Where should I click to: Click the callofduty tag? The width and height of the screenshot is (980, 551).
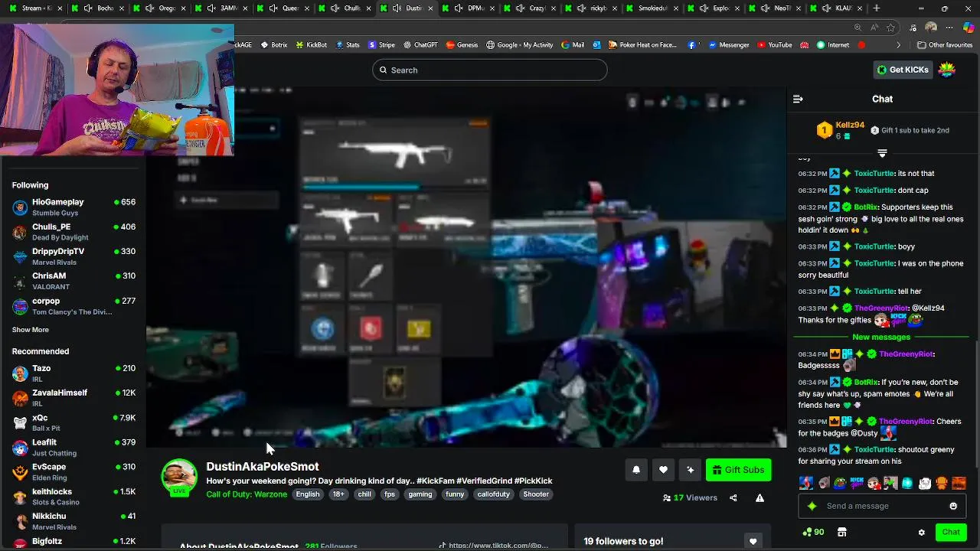click(x=493, y=494)
